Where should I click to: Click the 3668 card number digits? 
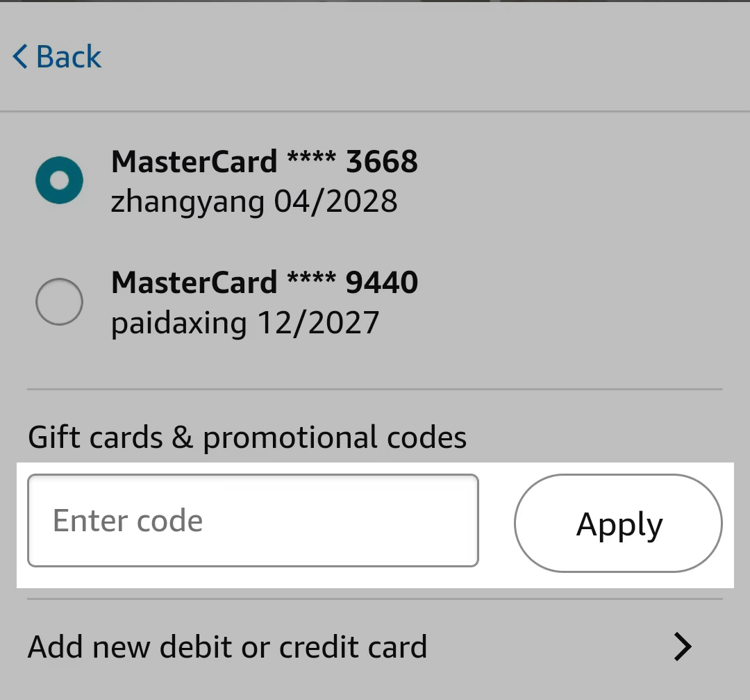point(382,162)
